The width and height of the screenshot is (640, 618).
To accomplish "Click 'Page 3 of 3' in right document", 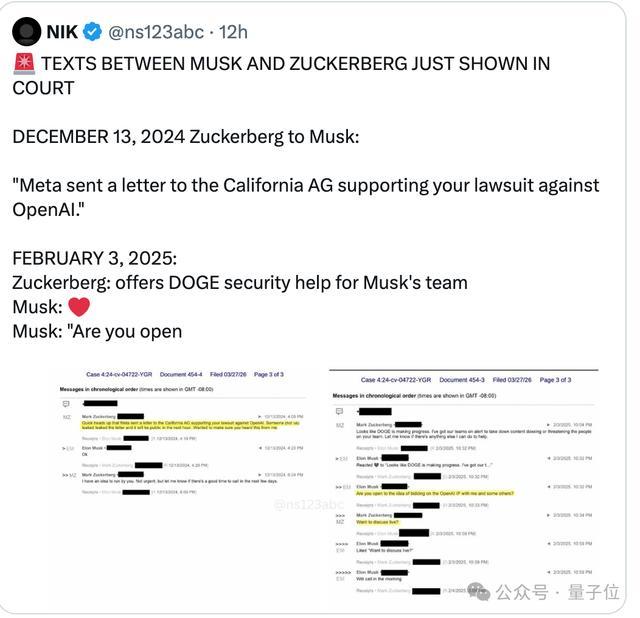I will click(x=555, y=380).
